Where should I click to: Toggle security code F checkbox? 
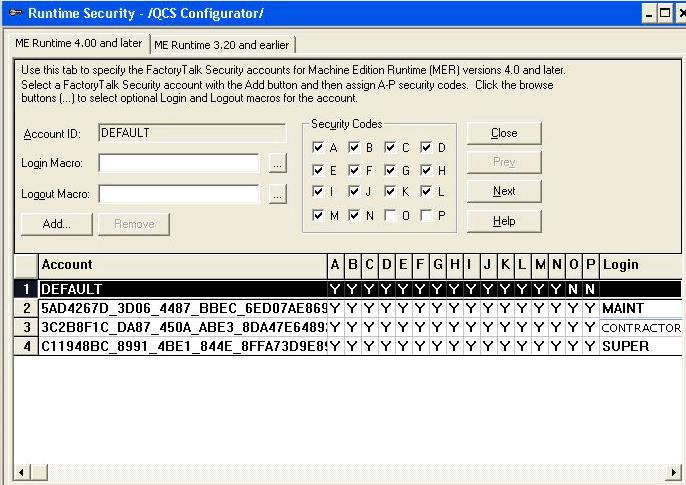(354, 170)
